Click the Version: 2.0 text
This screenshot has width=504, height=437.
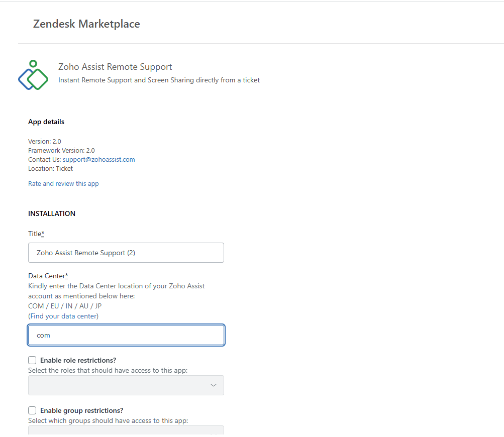45,141
